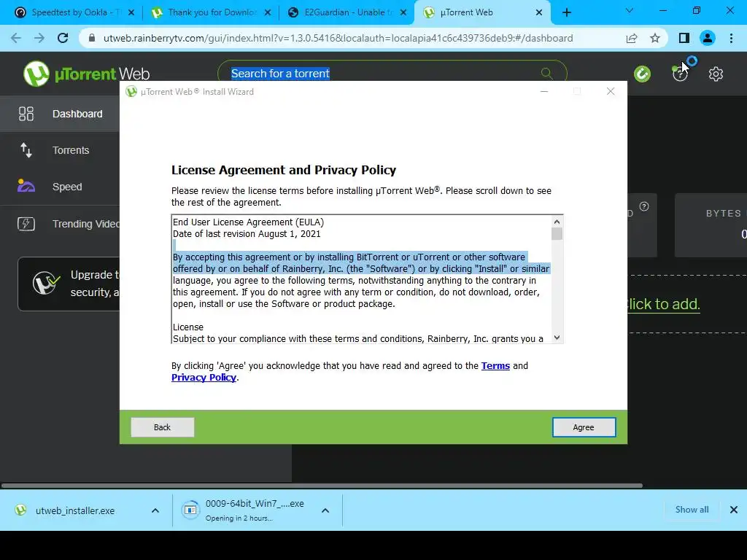
Task: Close the E2Guardian tab
Action: pyautogui.click(x=403, y=12)
